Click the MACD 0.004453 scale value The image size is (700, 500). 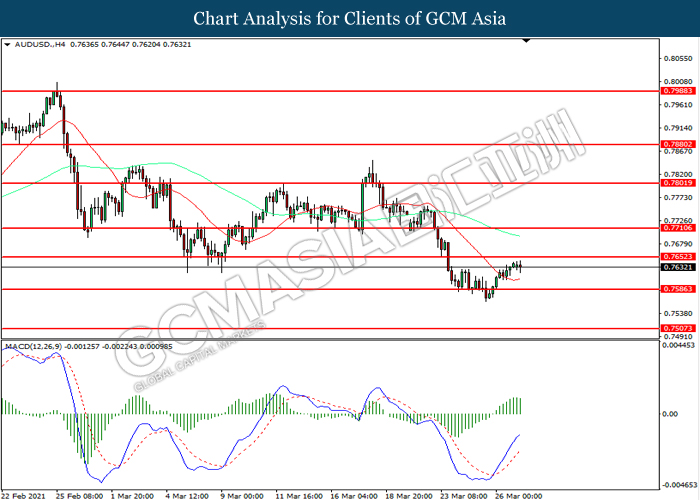pyautogui.click(x=678, y=345)
